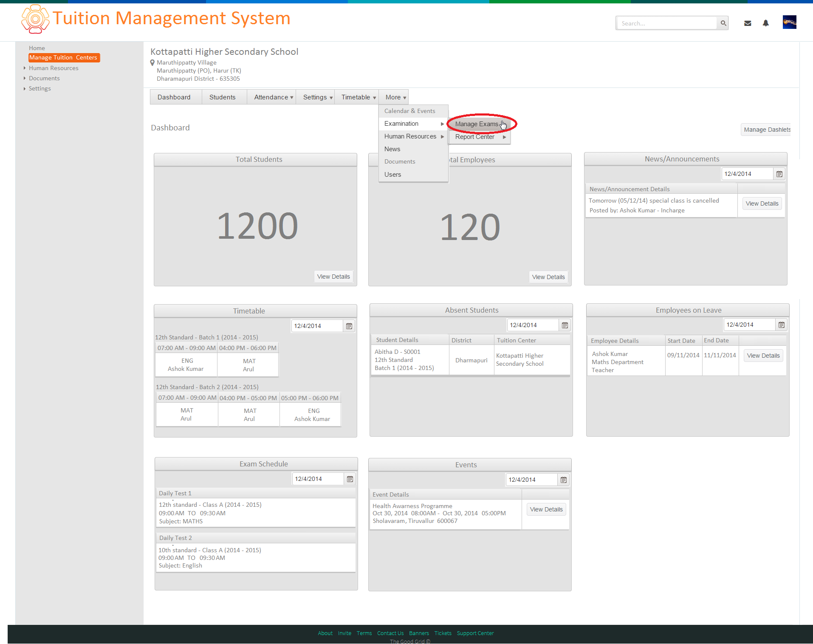Open the Timetable dropdown tab
The image size is (813, 644).
[356, 97]
